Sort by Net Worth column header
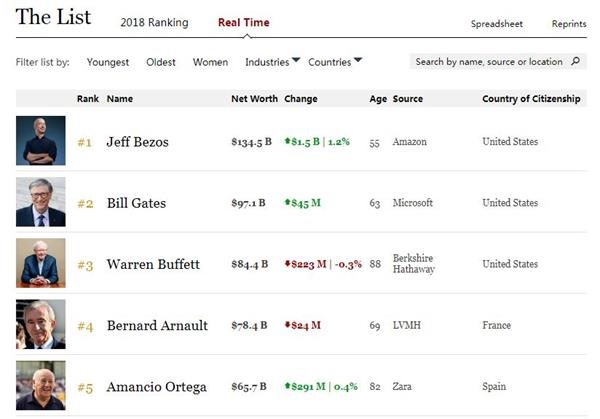Screen dimensions: 600x419 click(252, 99)
